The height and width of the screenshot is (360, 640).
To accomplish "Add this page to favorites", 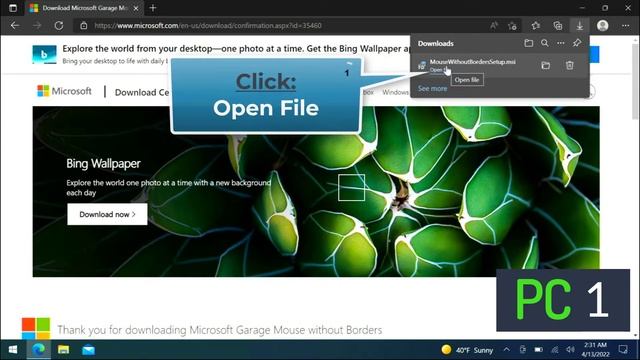I will pyautogui.click(x=513, y=25).
